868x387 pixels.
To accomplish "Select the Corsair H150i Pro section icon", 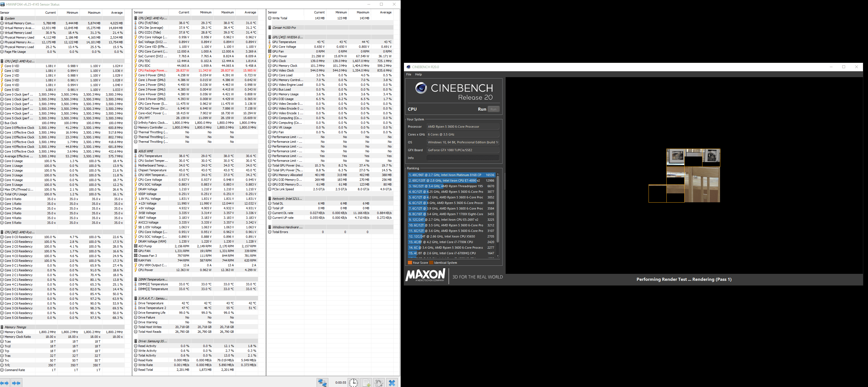I will (270, 28).
